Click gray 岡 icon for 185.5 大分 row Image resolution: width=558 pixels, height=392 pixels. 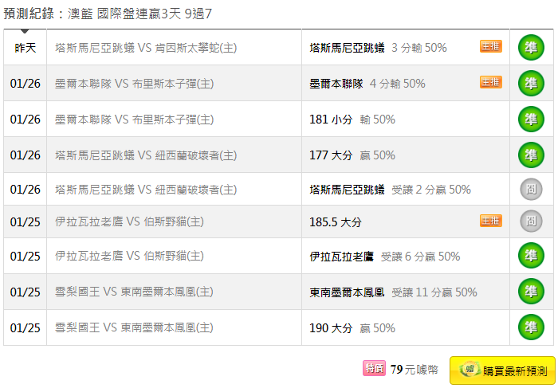coord(531,221)
